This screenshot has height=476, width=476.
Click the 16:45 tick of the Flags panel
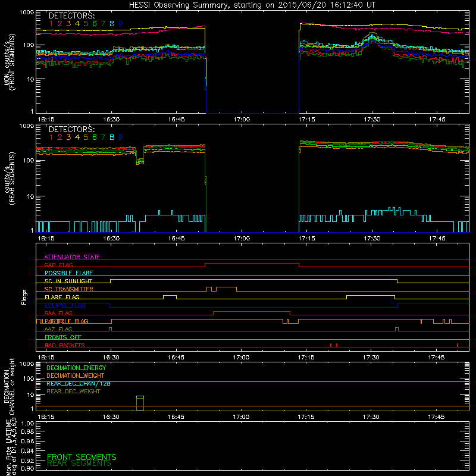coord(176,358)
